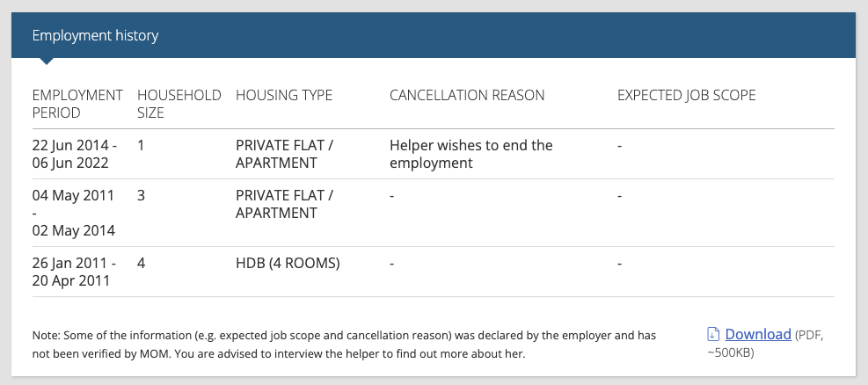Click the 04 May 2011 employment period
868x385 pixels.
74,213
